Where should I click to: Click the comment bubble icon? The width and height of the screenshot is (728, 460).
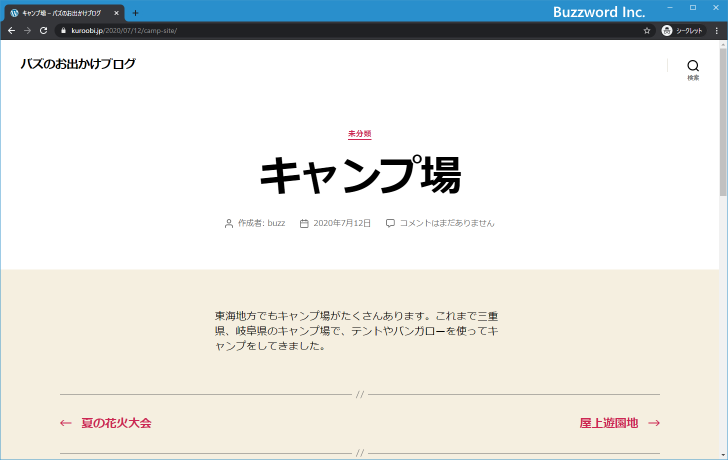pyautogui.click(x=390, y=223)
